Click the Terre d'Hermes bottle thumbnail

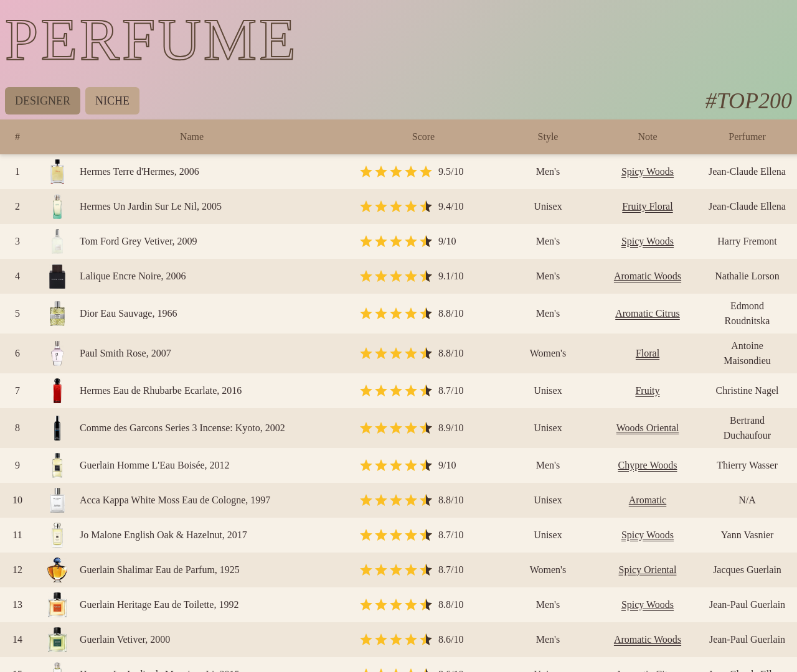tap(57, 172)
